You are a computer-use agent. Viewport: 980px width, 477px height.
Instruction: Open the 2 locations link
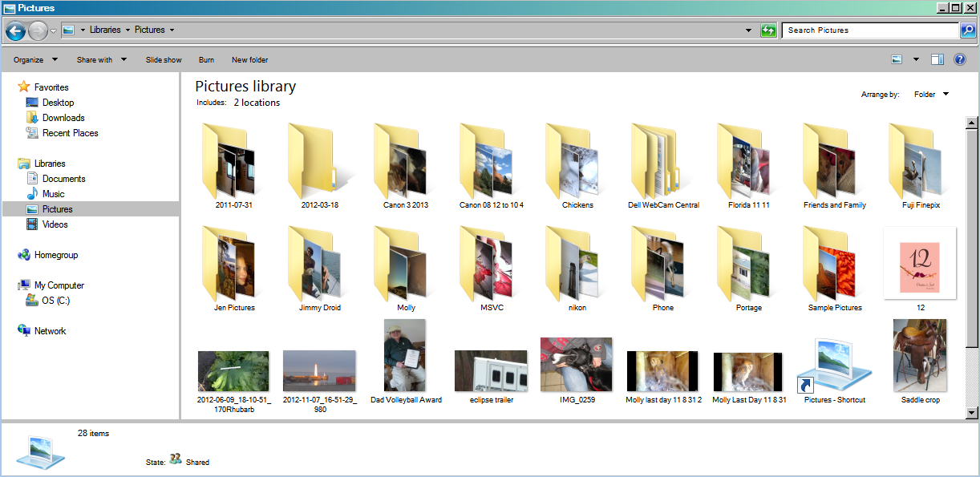(257, 103)
